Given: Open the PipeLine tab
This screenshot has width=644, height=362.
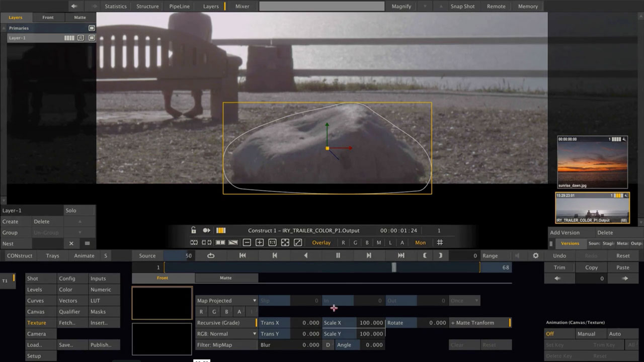Looking at the screenshot, I should point(180,6).
